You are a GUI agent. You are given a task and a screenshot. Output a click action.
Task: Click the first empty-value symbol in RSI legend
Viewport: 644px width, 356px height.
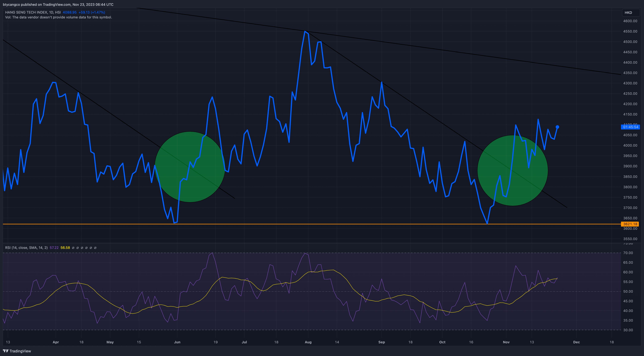coord(73,248)
